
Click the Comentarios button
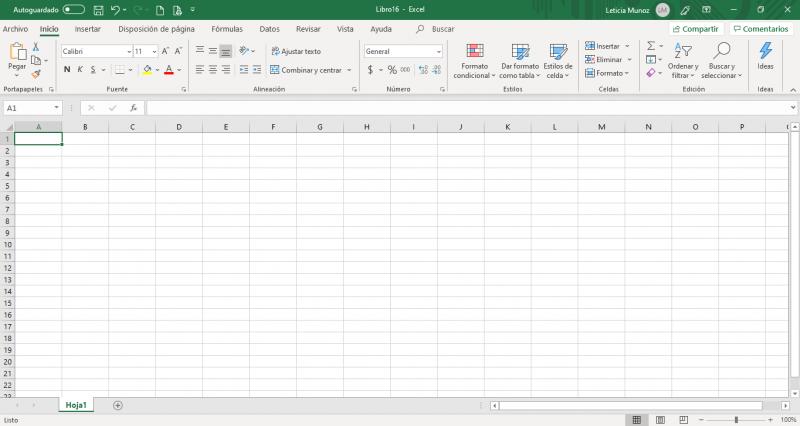(761, 29)
